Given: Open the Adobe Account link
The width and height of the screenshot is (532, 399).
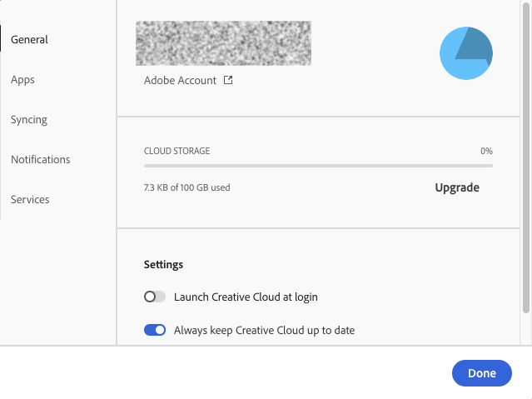Looking at the screenshot, I should [180, 81].
